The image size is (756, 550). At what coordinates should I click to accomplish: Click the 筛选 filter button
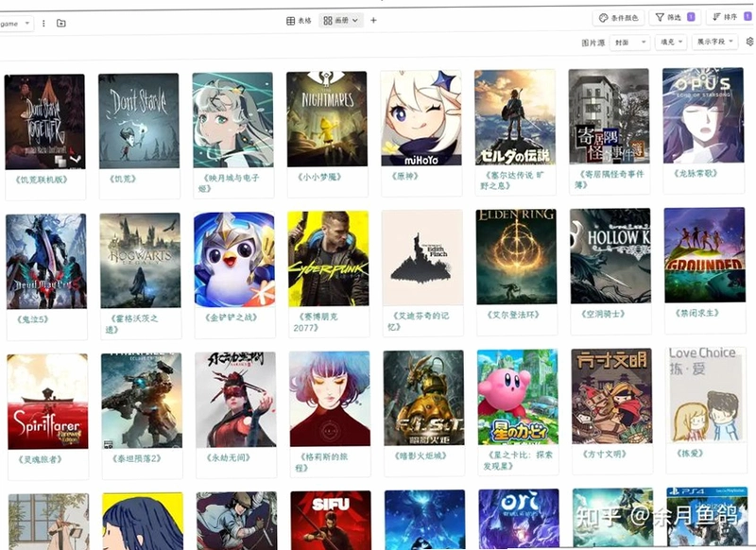coord(675,17)
